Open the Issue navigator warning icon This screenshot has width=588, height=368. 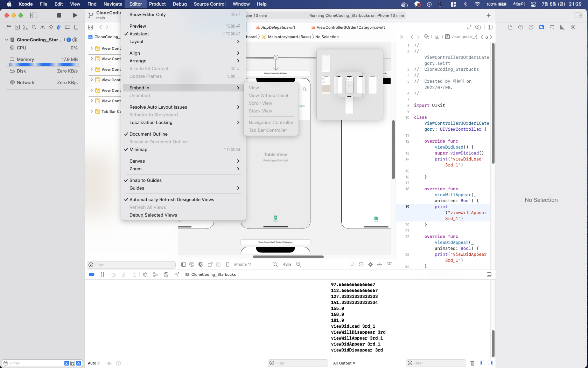42,27
